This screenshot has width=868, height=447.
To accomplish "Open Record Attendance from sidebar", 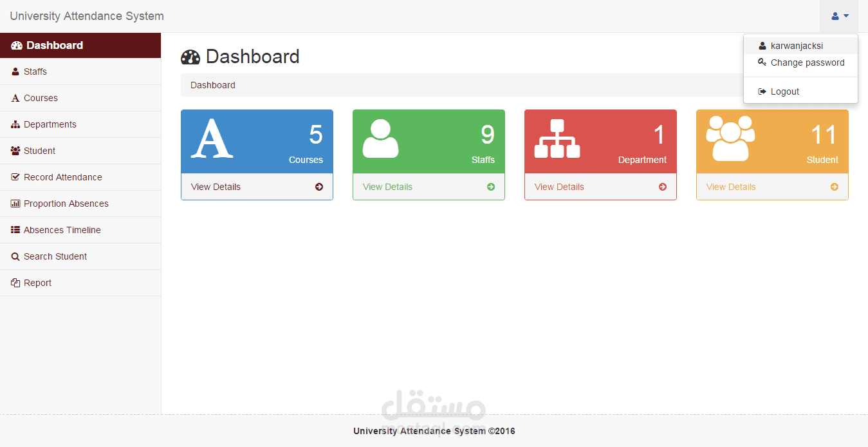I will tap(80, 177).
